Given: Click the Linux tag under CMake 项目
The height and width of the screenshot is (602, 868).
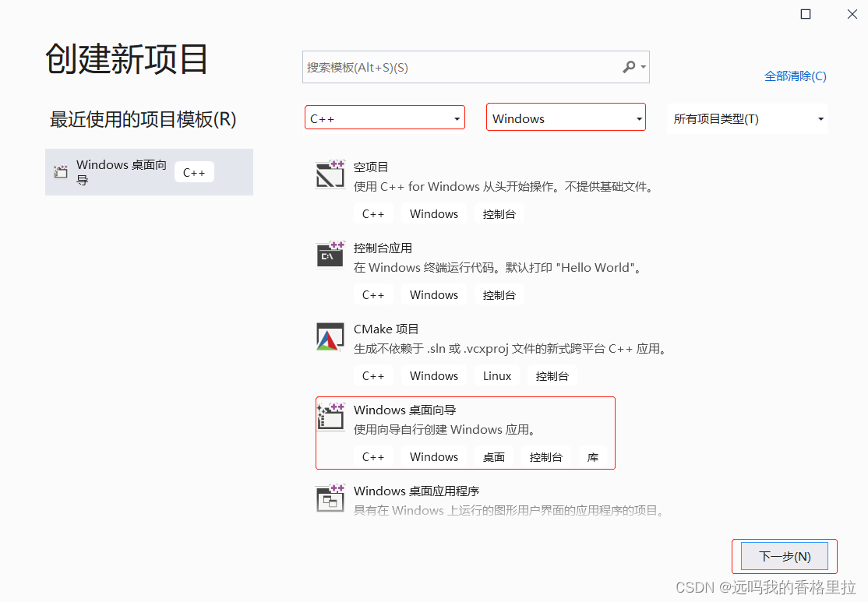Looking at the screenshot, I should pyautogui.click(x=496, y=375).
